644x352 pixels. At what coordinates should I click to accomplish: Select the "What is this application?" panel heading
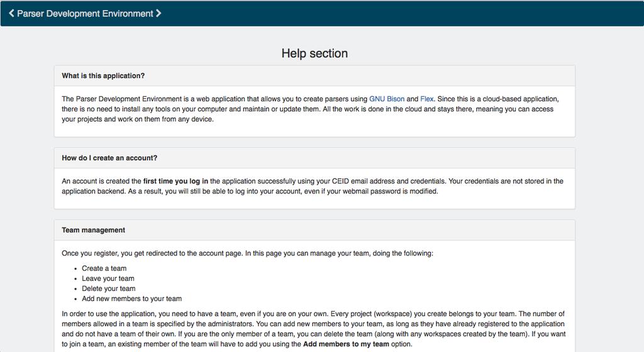pos(314,76)
